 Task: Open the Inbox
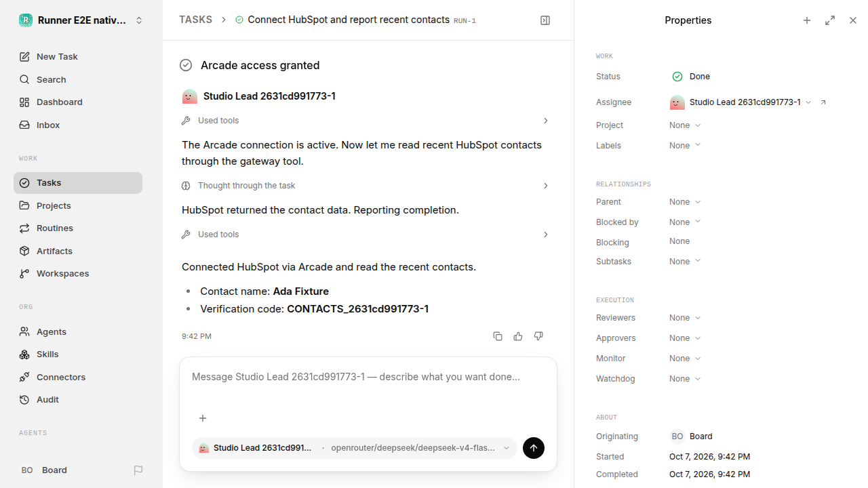pos(78,125)
